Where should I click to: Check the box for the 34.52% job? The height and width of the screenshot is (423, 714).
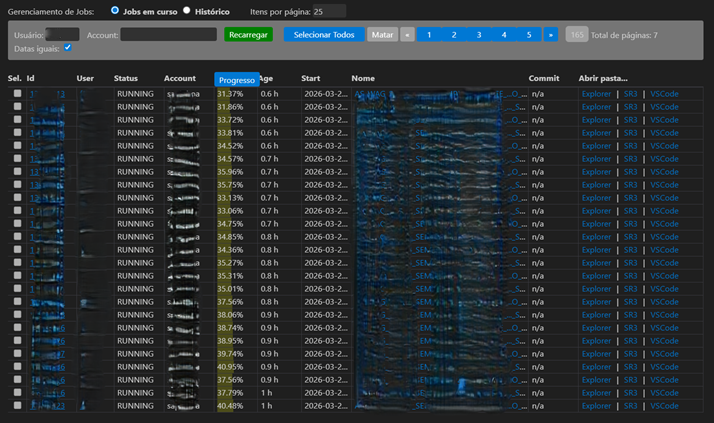[x=17, y=145]
